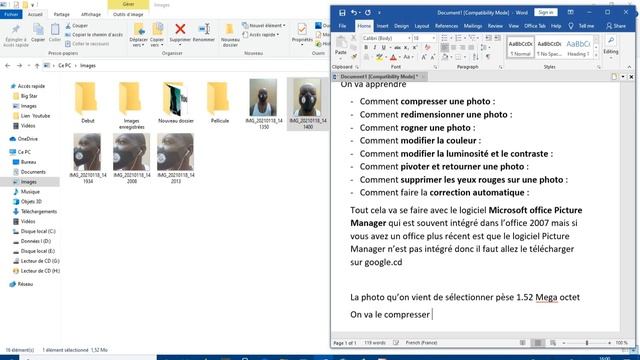Viewport: 640px width, 360px height.
Task: Open the Partage tab in Explorer
Action: (x=62, y=14)
